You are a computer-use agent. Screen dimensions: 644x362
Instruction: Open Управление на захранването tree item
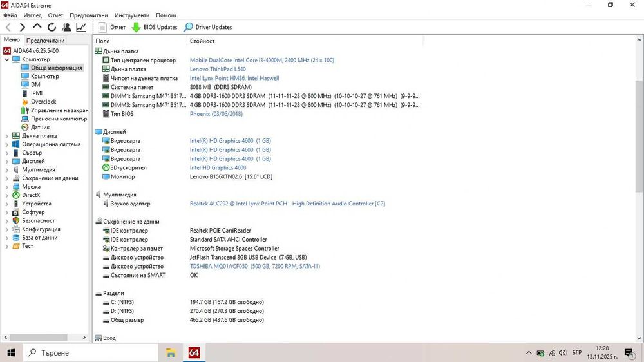click(x=55, y=110)
